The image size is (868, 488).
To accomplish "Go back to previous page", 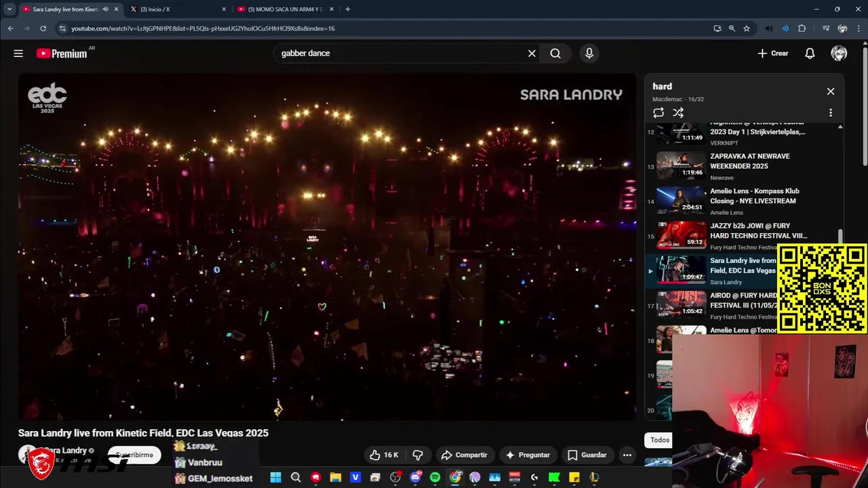I will [10, 28].
